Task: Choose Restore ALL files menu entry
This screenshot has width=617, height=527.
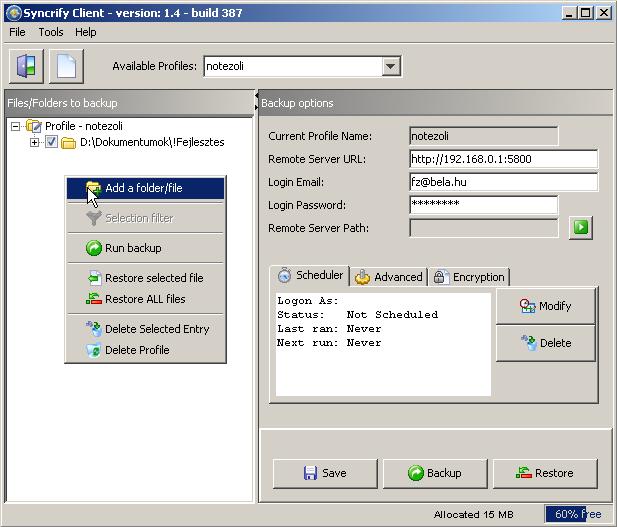Action: (x=146, y=299)
